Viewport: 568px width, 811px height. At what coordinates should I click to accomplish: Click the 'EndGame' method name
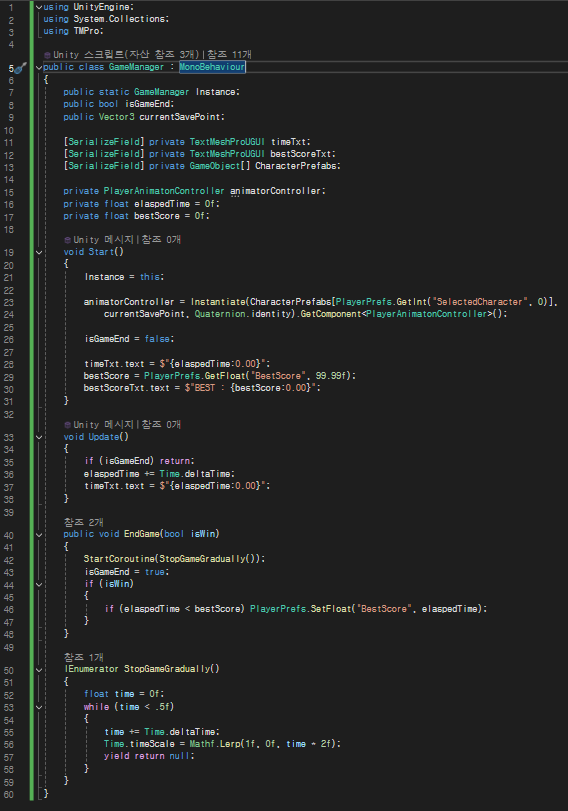coord(142,534)
